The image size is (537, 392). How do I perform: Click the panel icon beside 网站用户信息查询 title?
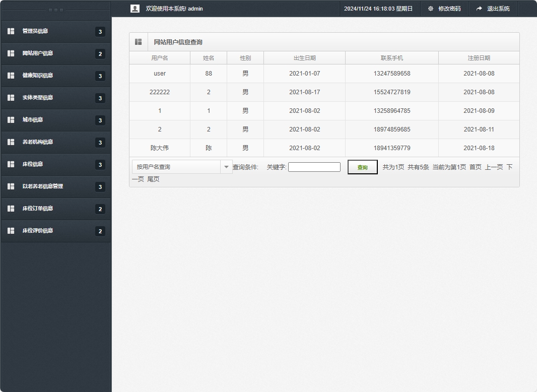(139, 42)
